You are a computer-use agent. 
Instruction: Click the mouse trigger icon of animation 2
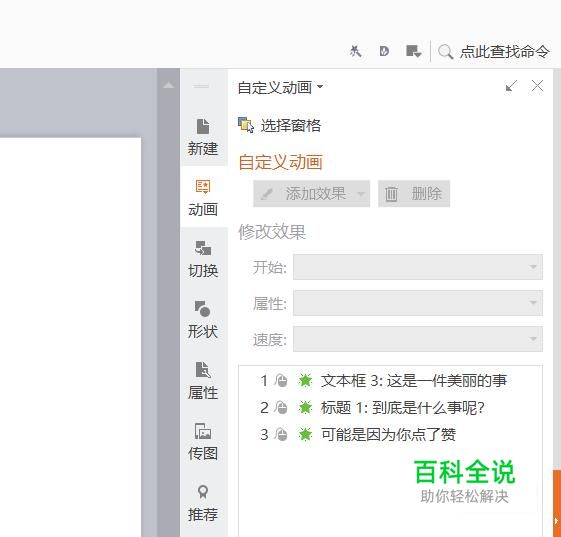pos(281,407)
